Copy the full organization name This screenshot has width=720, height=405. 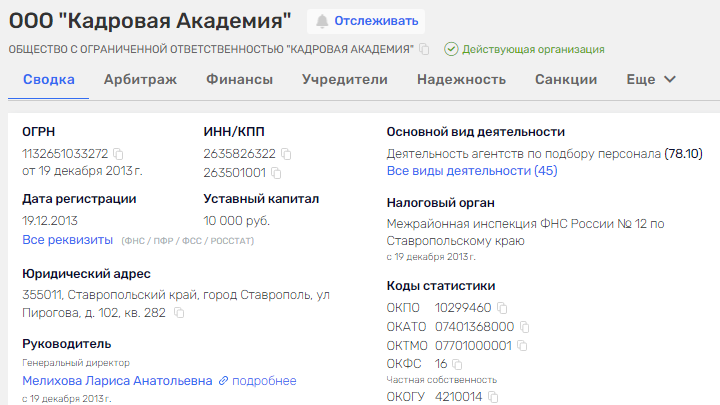point(424,49)
